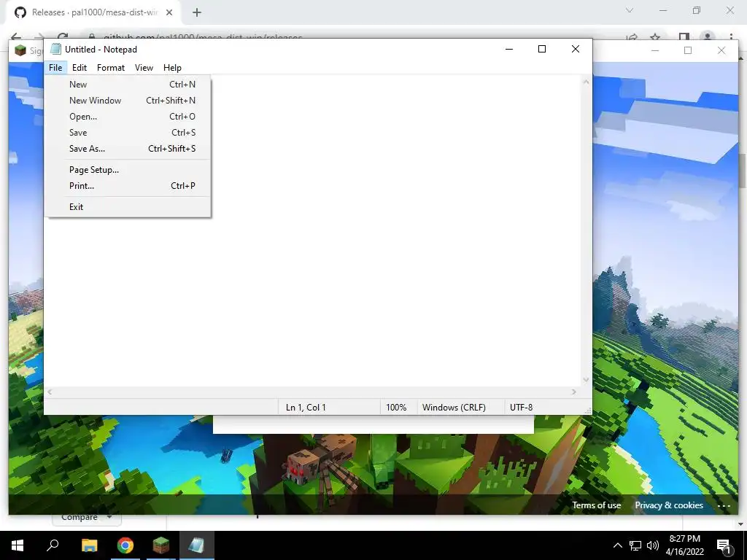Choose New Window from File menu

(x=128, y=101)
